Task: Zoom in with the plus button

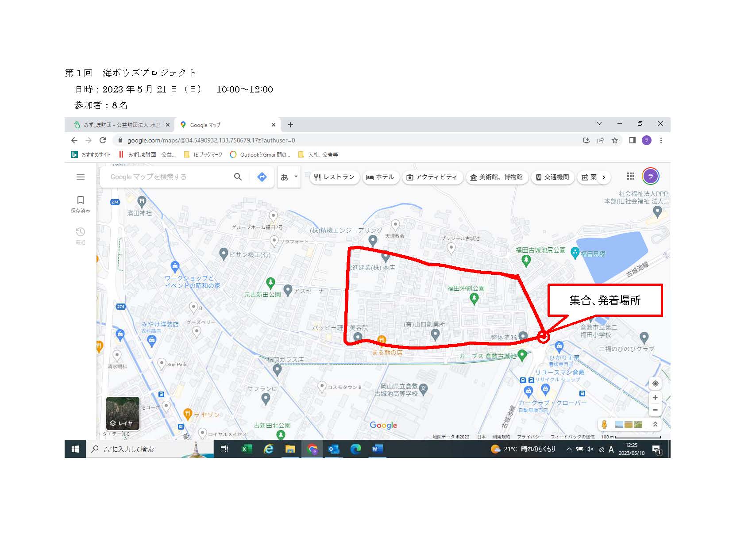Action: point(655,397)
